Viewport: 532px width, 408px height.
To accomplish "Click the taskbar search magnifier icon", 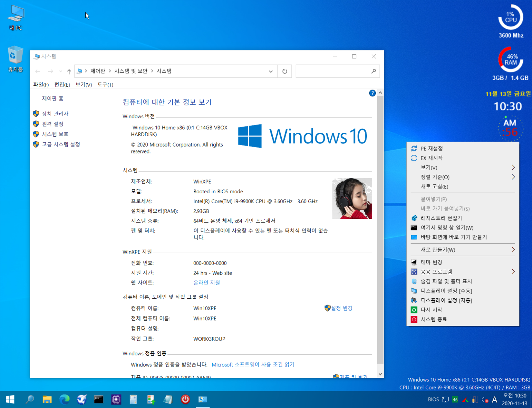I will click(30, 399).
